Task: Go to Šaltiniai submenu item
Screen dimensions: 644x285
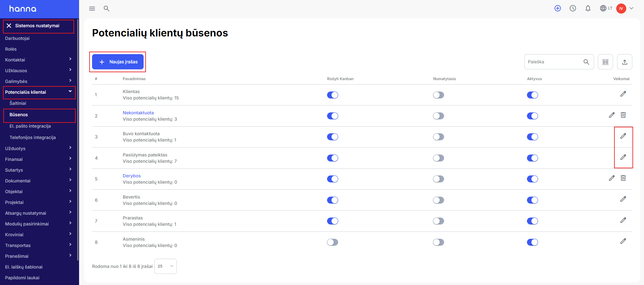Action: point(18,103)
